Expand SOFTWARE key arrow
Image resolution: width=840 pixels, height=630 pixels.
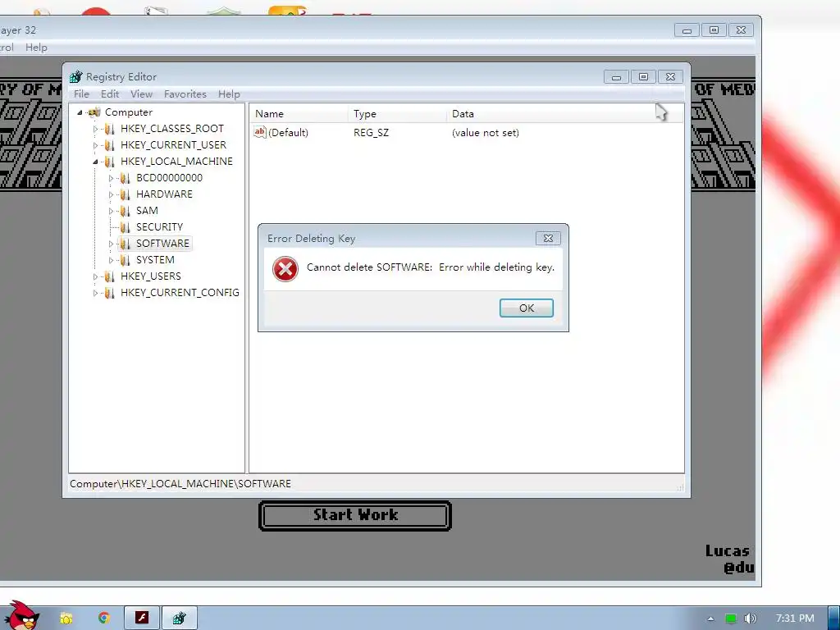(111, 244)
